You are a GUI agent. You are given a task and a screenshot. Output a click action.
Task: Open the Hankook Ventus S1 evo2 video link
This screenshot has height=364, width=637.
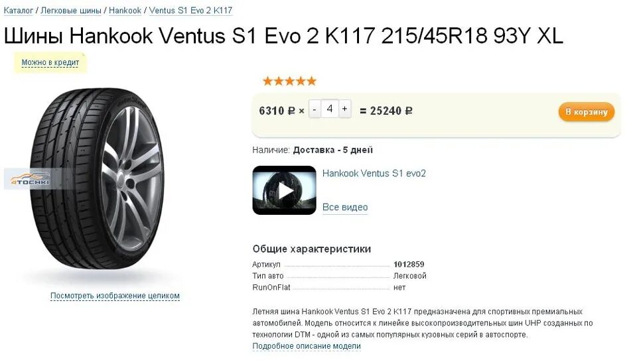pyautogui.click(x=374, y=173)
